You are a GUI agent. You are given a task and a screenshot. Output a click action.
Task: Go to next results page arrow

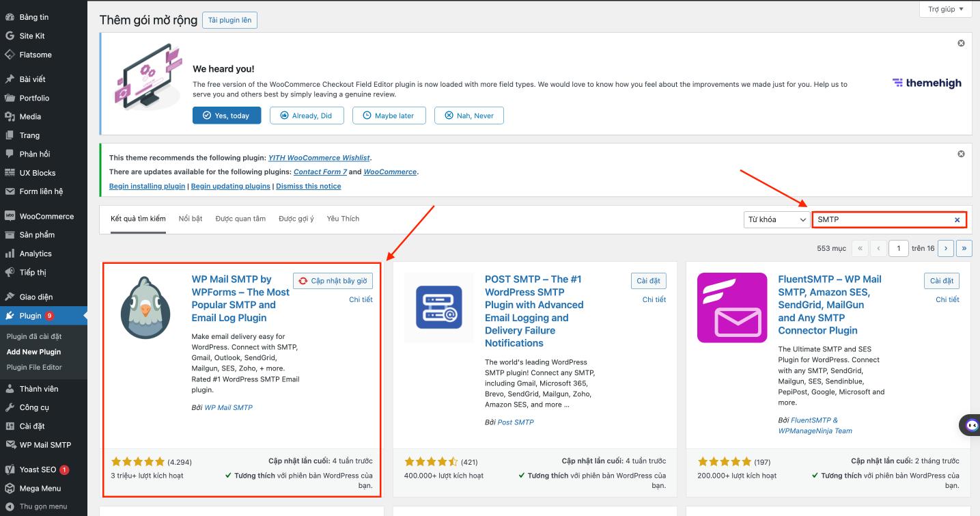click(946, 248)
